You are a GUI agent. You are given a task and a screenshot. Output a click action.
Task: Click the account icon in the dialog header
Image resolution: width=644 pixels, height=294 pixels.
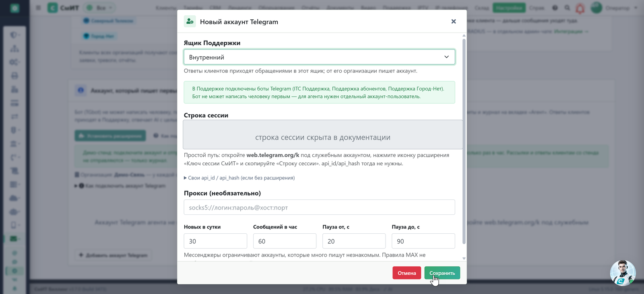coord(190,21)
